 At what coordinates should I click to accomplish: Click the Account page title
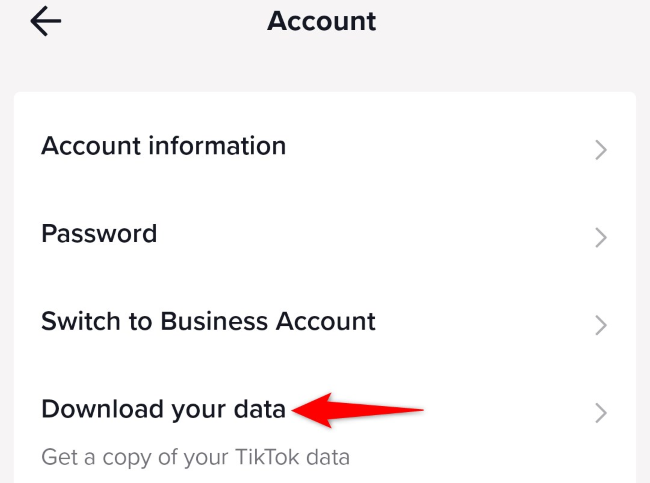[x=322, y=21]
